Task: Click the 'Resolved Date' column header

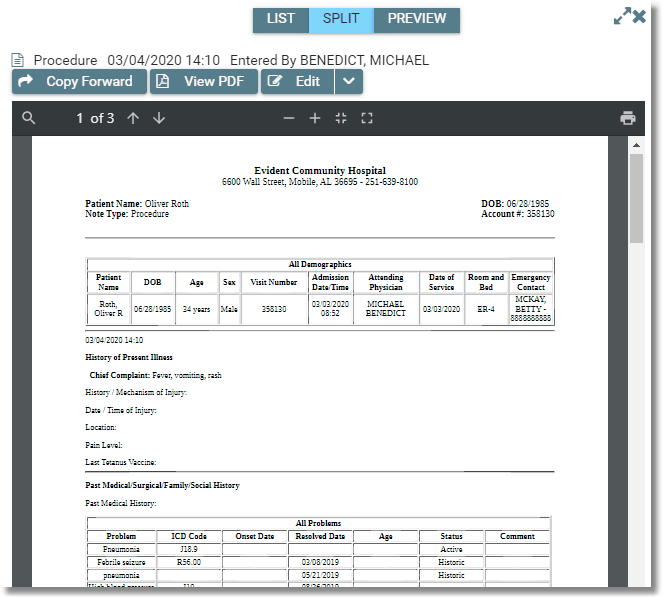Action: tap(320, 536)
